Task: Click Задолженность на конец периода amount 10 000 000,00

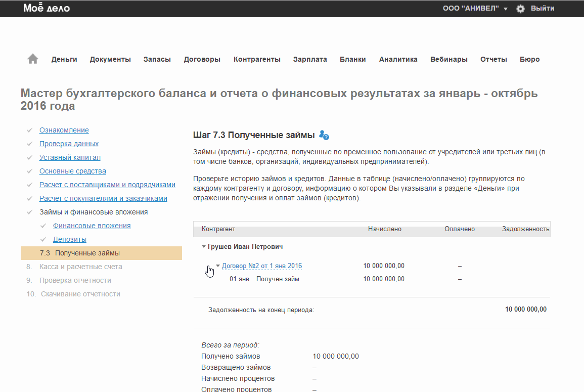Action: 526,309
